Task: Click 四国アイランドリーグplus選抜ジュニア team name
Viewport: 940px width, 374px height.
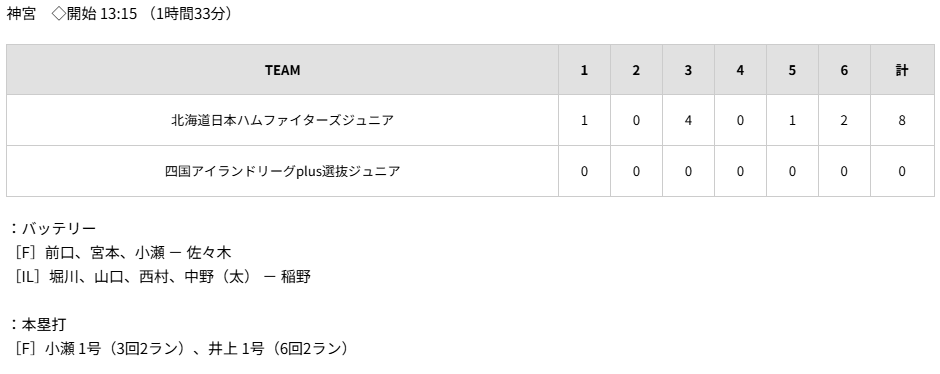Action: point(282,171)
